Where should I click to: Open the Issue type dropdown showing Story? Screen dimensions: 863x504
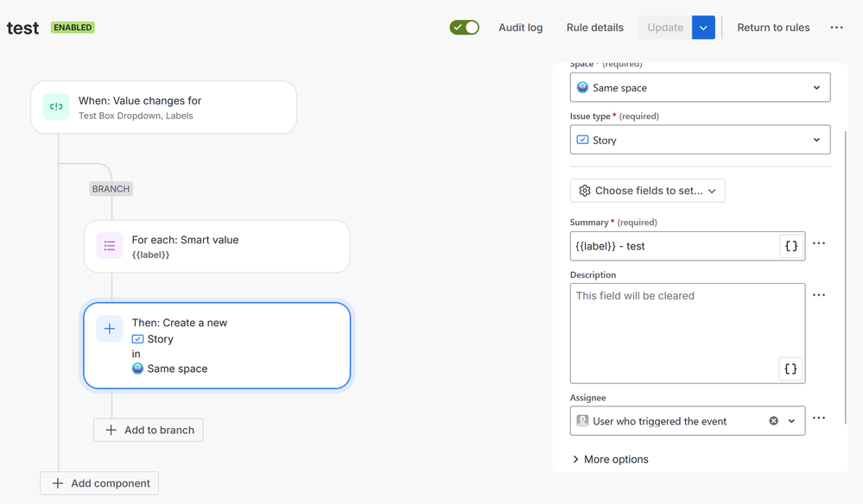pos(700,139)
